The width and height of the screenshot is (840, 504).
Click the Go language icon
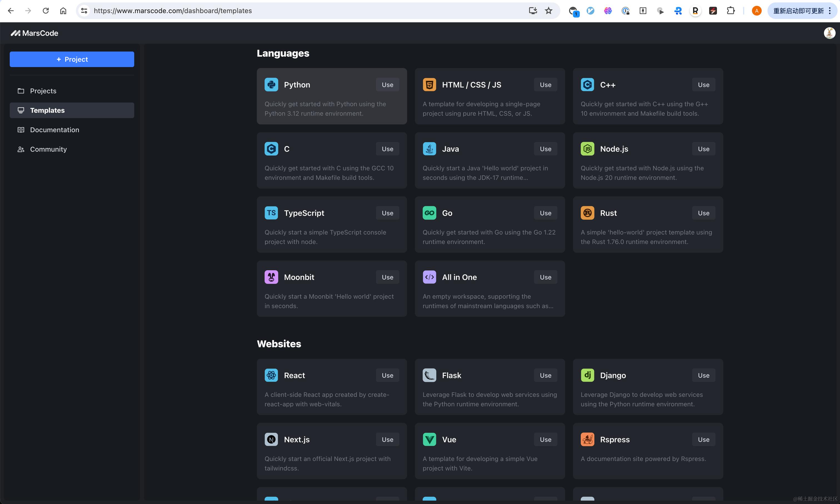[429, 213]
